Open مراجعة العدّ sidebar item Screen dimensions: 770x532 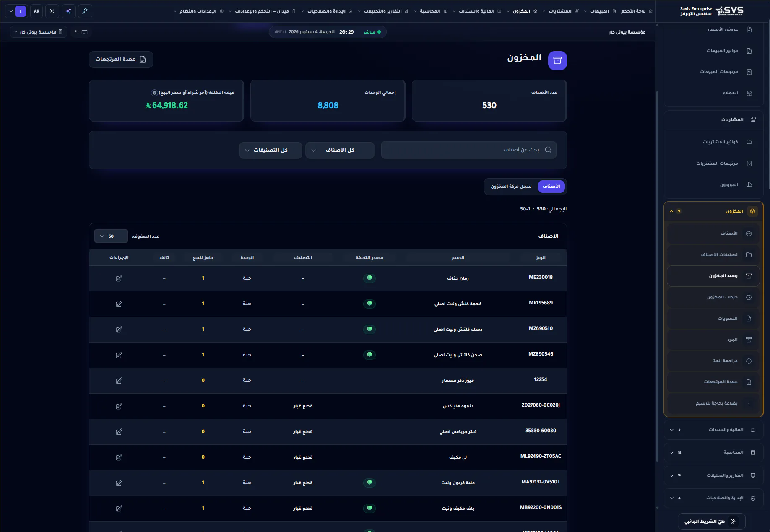pos(713,361)
